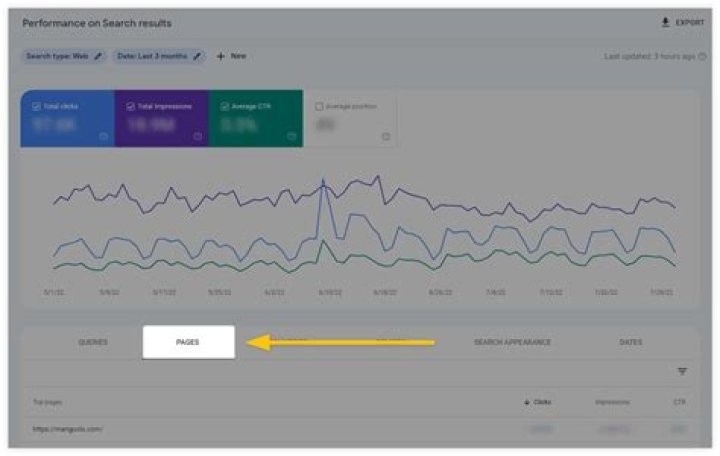
Task: Edit the Date: Last 3 months pencil
Action: (x=199, y=56)
